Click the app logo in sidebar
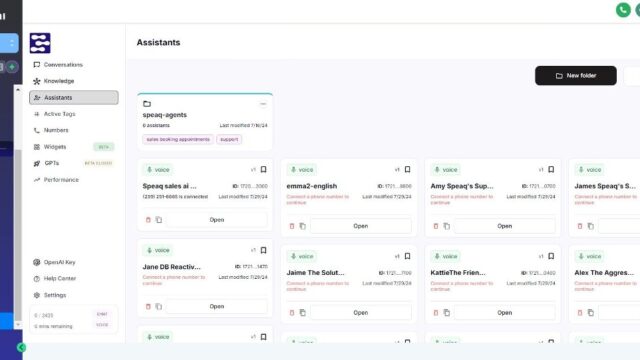The height and width of the screenshot is (360, 640). (x=40, y=43)
